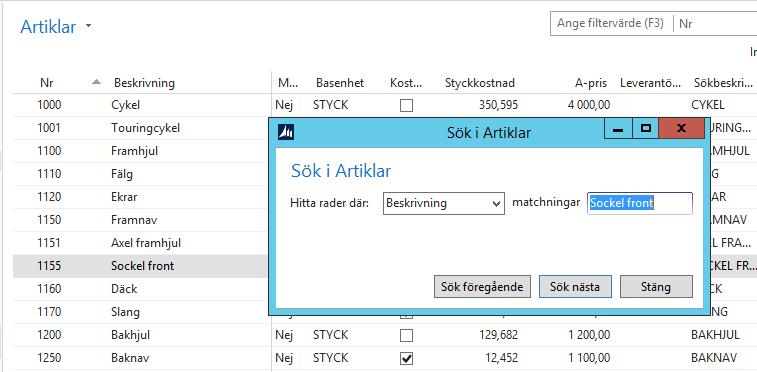Open the Nr filter field selector
Viewport: 757px width, 372px height.
715,24
